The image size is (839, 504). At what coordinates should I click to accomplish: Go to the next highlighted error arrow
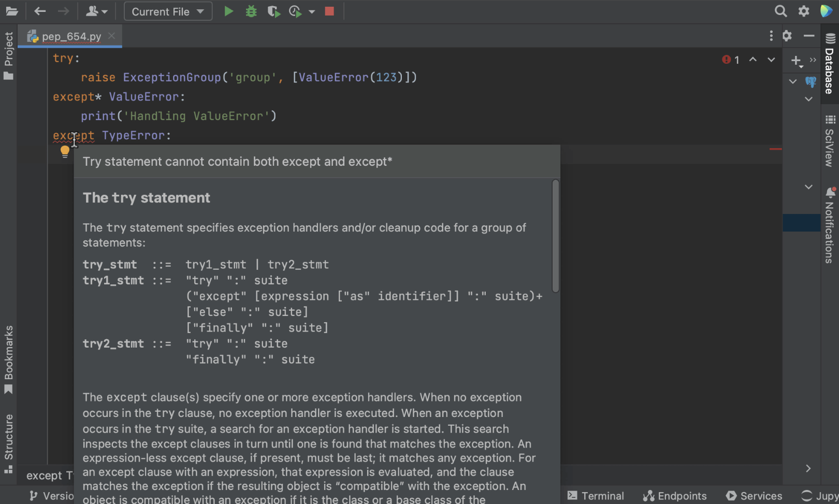[x=771, y=60]
